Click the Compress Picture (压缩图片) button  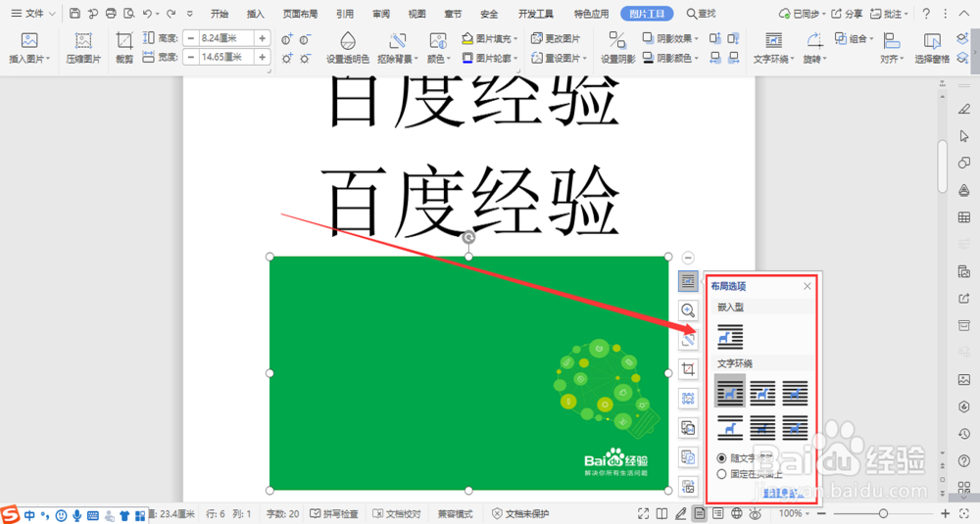(x=83, y=48)
